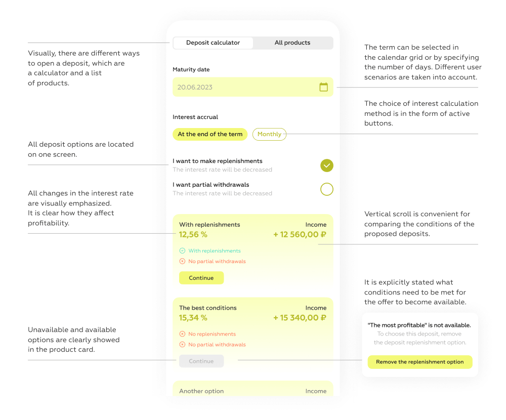The height and width of the screenshot is (420, 506).
Task: Open the 'Deposit calculator' tab
Action: tap(213, 43)
